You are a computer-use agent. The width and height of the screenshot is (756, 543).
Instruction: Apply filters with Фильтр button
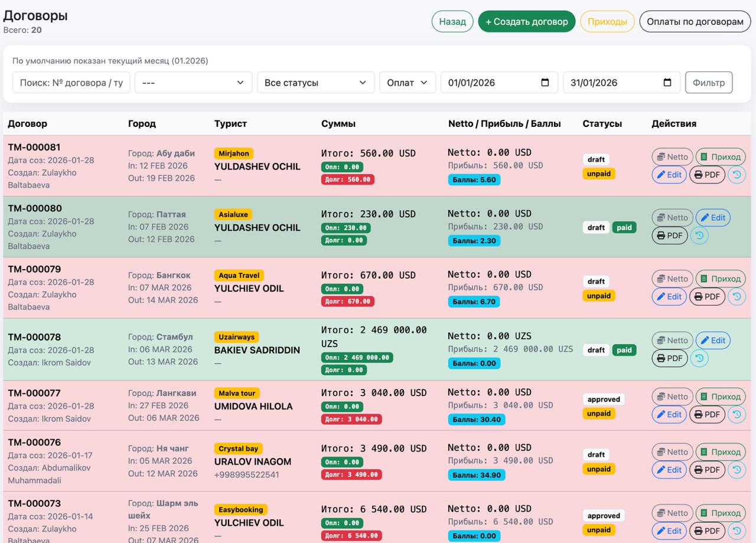pyautogui.click(x=708, y=83)
